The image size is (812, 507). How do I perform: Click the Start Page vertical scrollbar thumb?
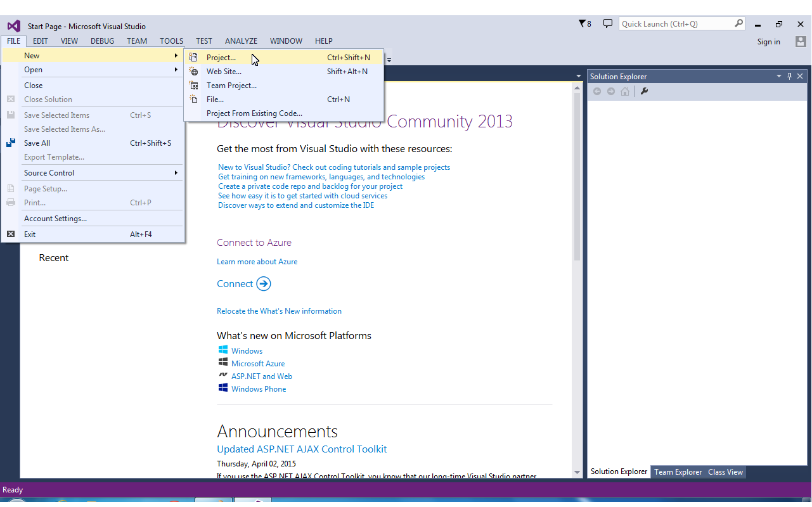point(577,177)
